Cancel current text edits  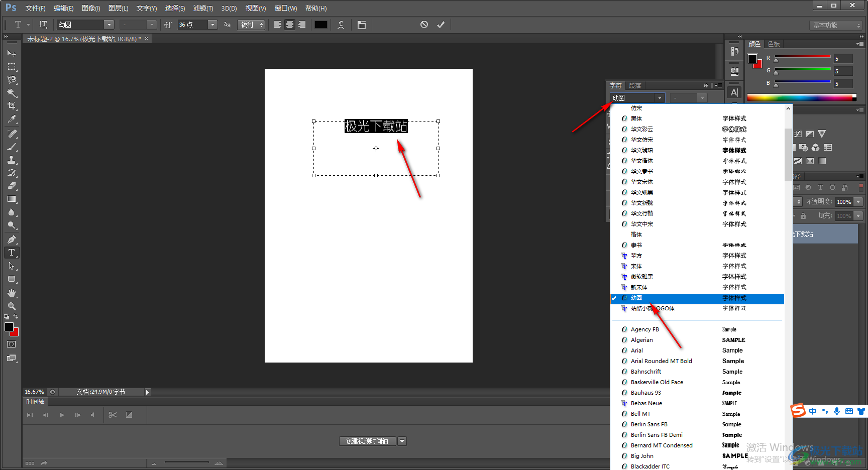(x=424, y=24)
